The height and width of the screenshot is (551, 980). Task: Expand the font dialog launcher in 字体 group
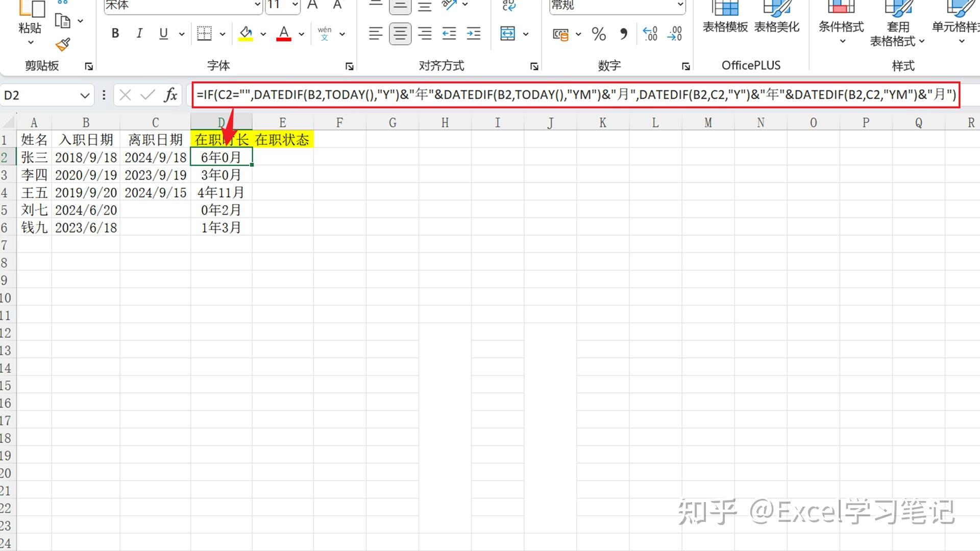tap(349, 66)
